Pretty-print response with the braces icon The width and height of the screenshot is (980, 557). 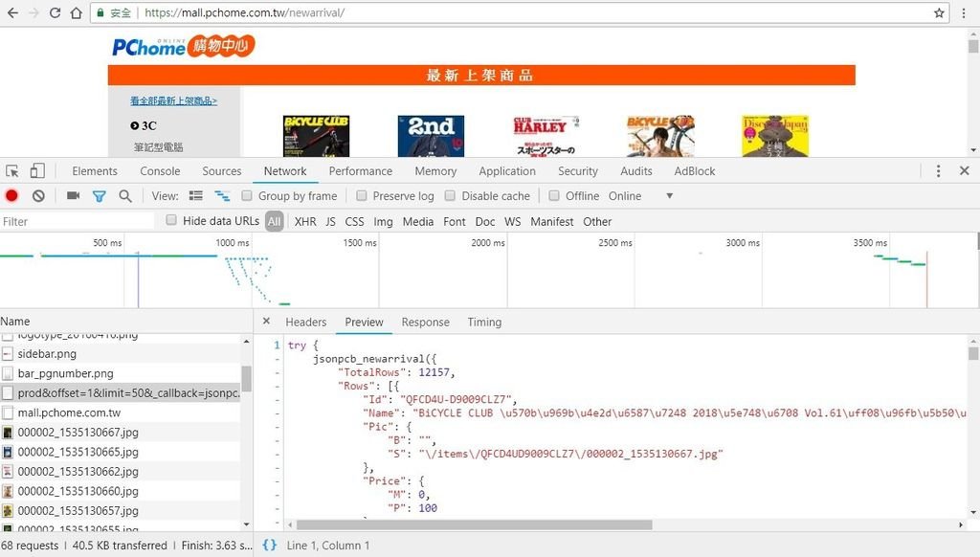(x=269, y=546)
